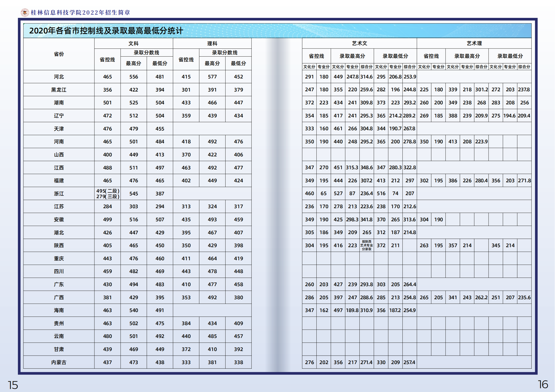Click the 2020年各省市控制线 table title

pyautogui.click(x=106, y=31)
